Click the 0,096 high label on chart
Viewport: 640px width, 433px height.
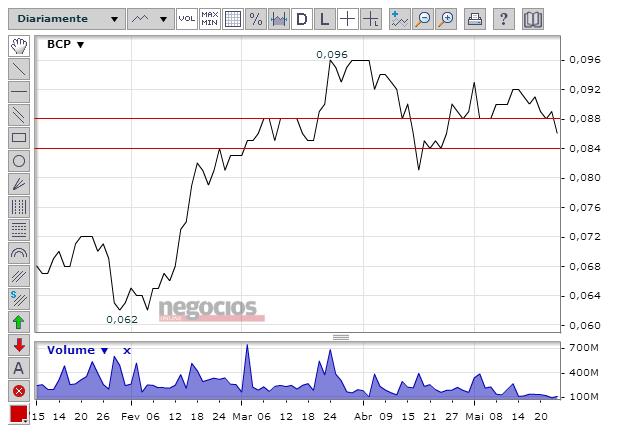click(332, 54)
